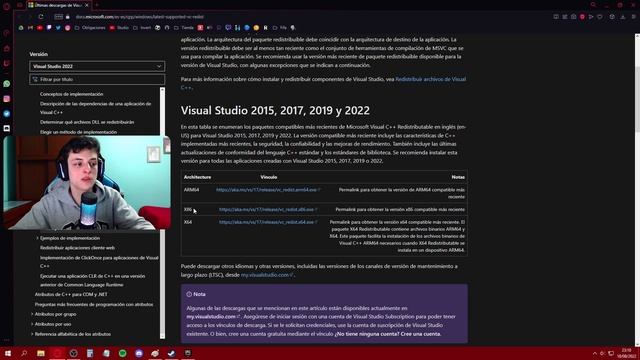Viewport: 640px width, 360px height.
Task: Open a new browser tab
Action: pyautogui.click(x=97, y=5)
